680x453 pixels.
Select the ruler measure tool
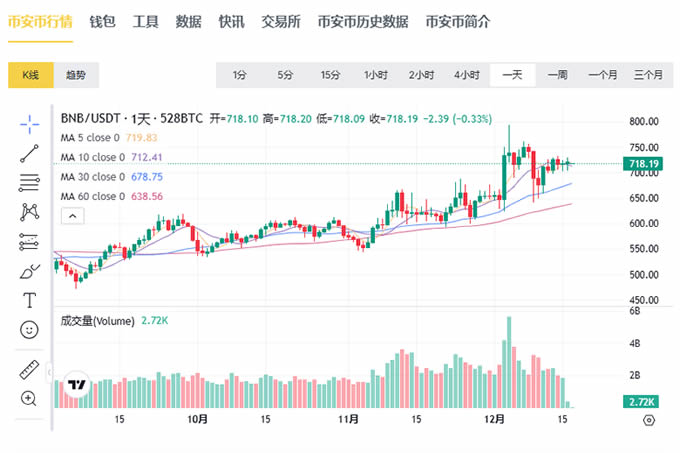click(29, 369)
